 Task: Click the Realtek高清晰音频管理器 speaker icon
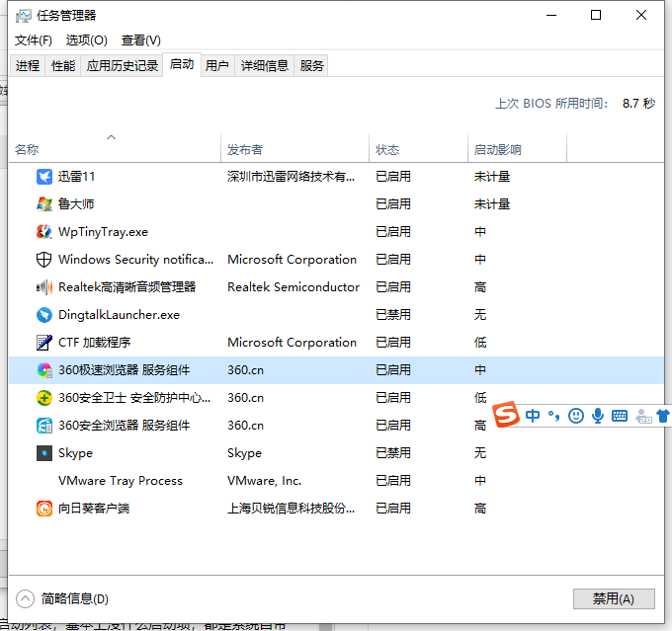[x=44, y=287]
